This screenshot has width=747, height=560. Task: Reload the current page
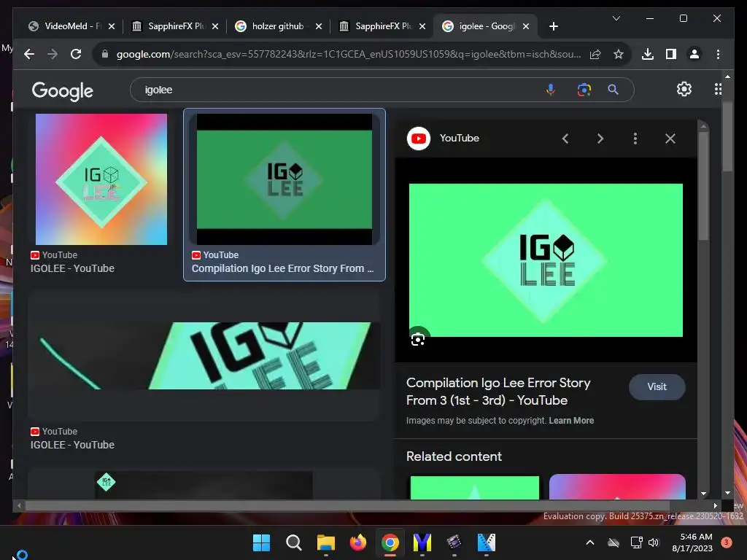(76, 54)
